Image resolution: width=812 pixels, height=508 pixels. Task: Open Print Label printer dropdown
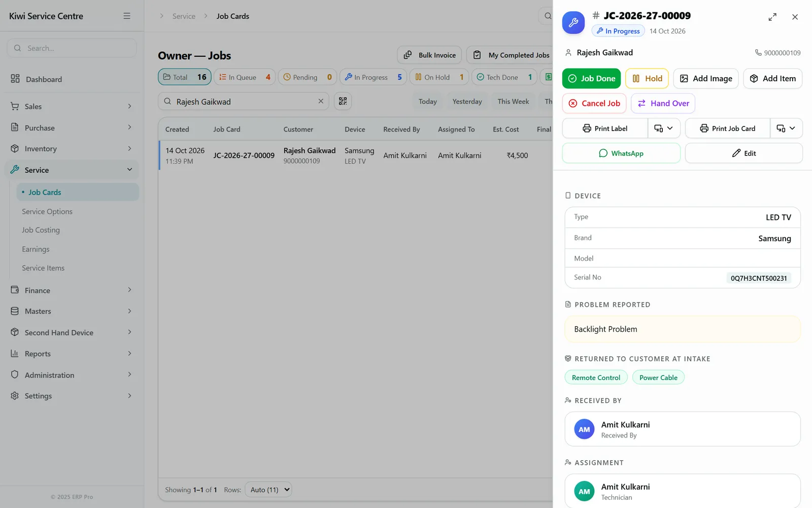point(664,128)
